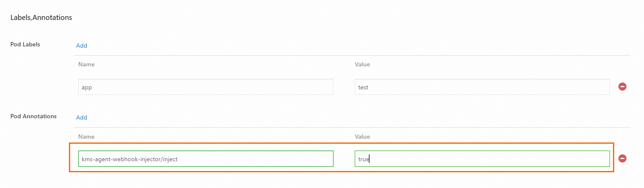This screenshot has height=188, width=644.
Task: Add a new pod annotation
Action: (82, 117)
